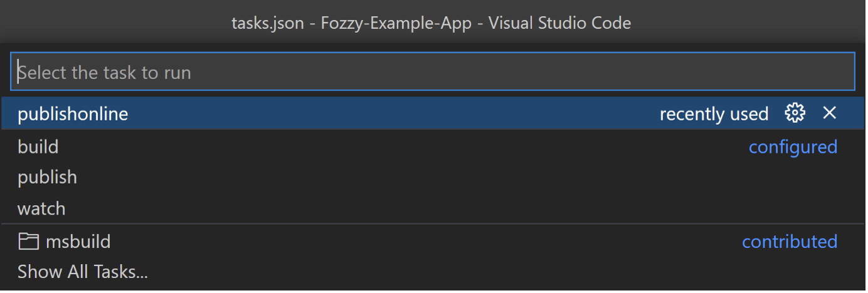Choose the publish task
The width and height of the screenshot is (868, 293).
(433, 178)
